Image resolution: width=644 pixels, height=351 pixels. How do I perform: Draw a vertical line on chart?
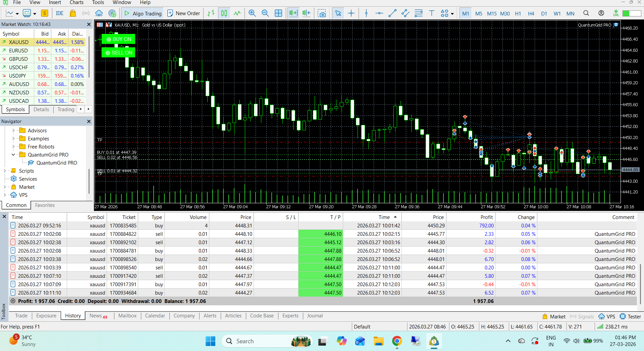[x=366, y=13]
